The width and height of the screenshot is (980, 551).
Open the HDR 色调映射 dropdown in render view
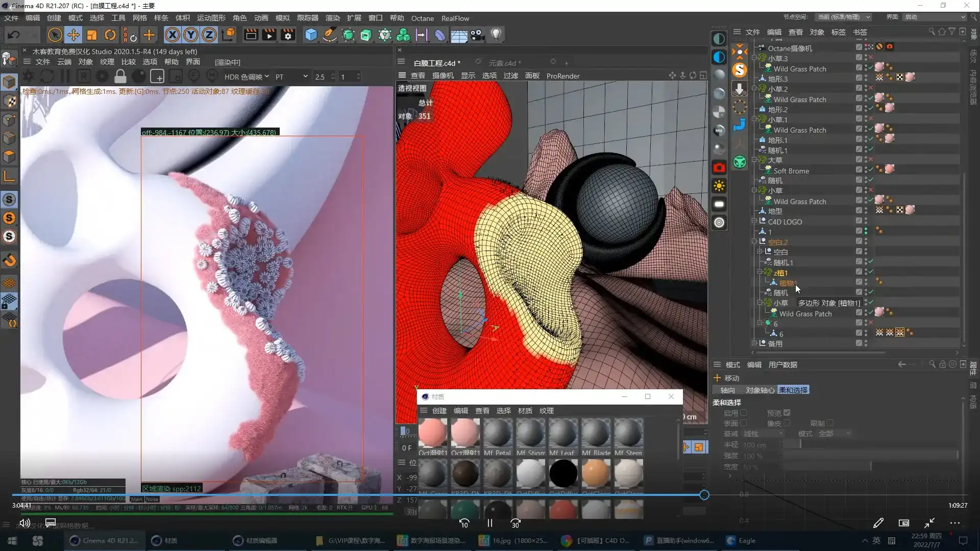(247, 77)
